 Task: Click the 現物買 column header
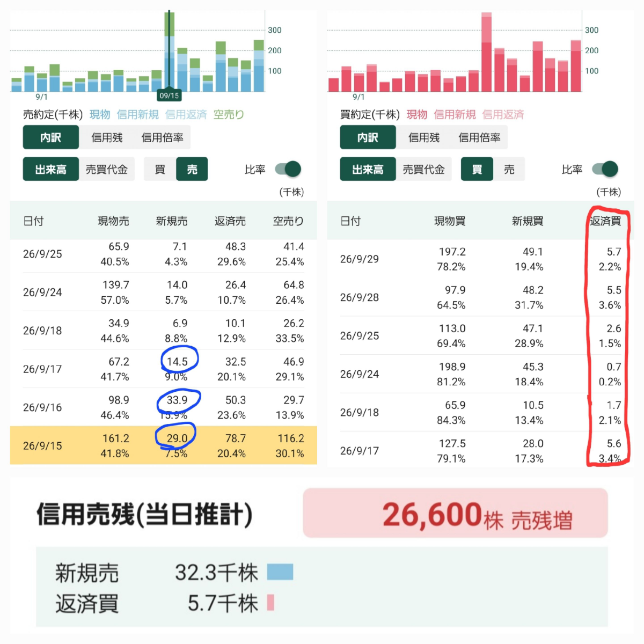click(450, 221)
